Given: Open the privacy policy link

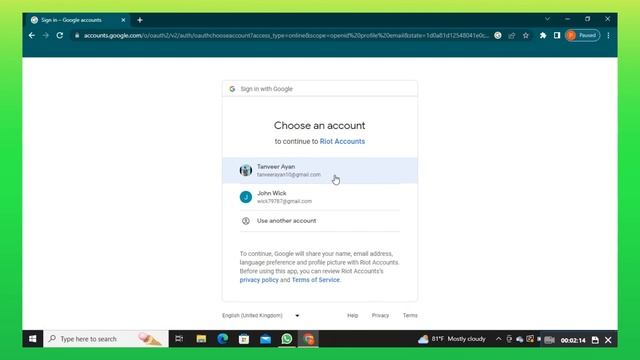Looking at the screenshot, I should (259, 280).
